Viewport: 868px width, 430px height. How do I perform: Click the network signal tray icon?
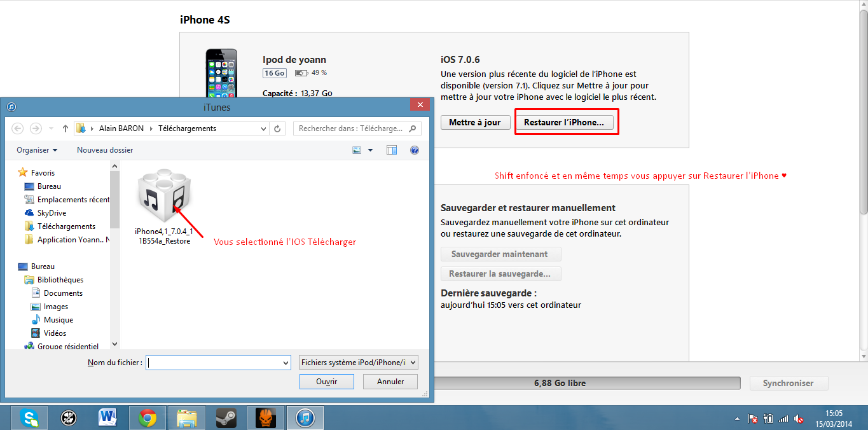click(783, 419)
